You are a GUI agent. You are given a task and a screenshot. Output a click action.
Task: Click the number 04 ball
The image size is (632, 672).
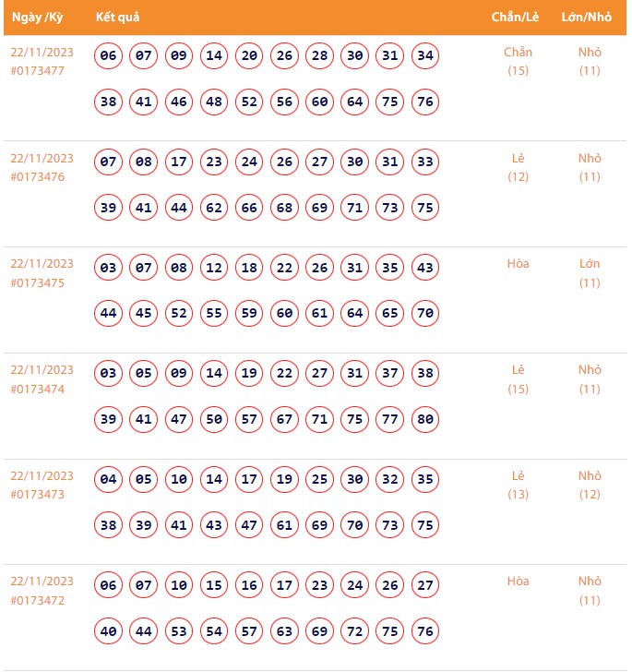click(109, 479)
